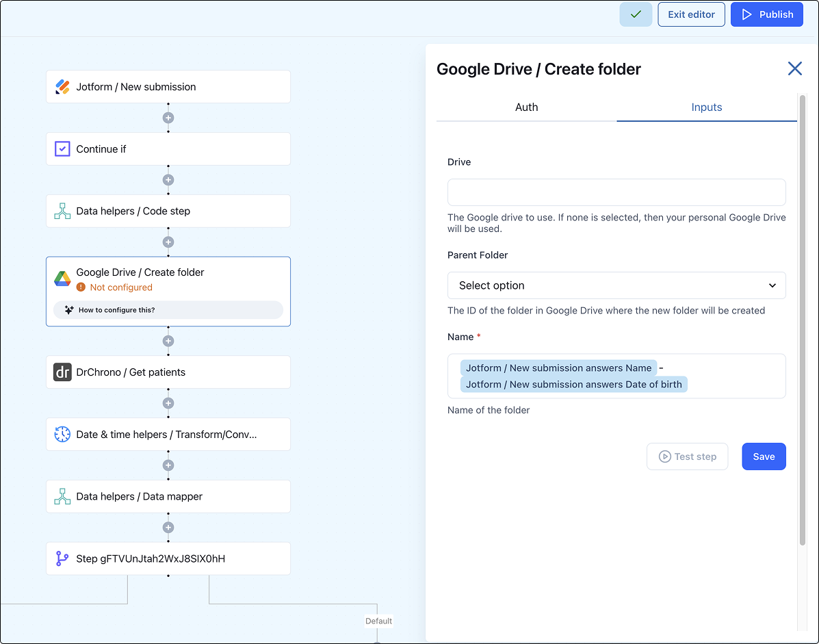This screenshot has height=644, width=819.
Task: Add step after Date & time helpers
Action: [x=168, y=465]
